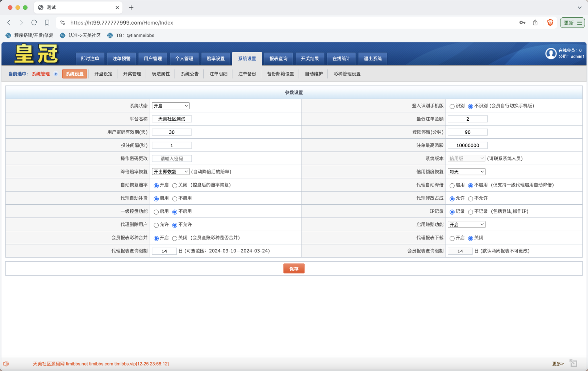Click the speaker icon in the footer
588x371 pixels.
coord(6,363)
